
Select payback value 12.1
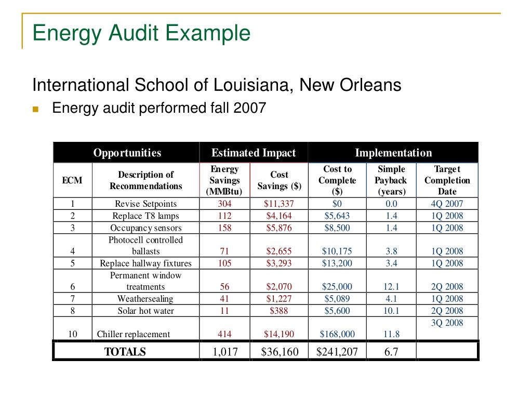[391, 287]
